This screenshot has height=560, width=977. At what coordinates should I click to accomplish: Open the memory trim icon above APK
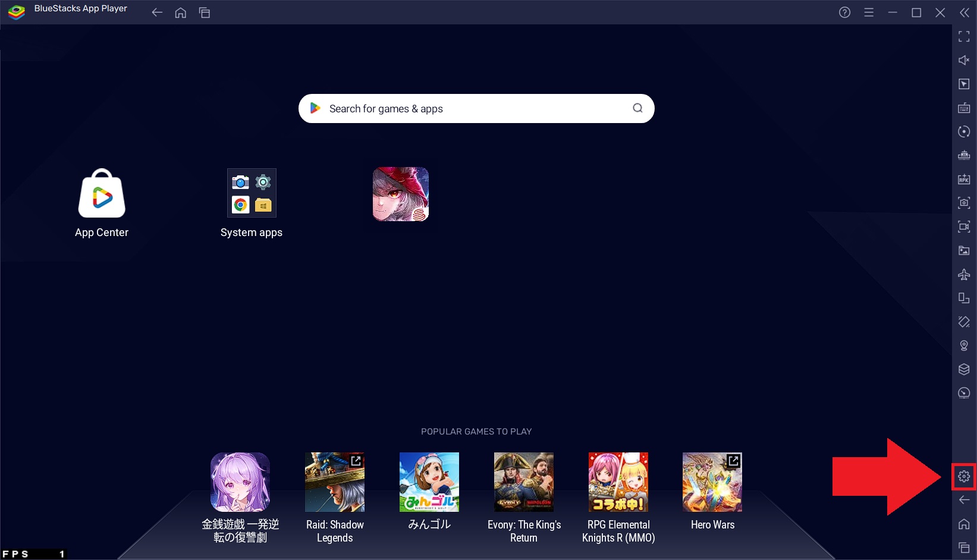964,155
